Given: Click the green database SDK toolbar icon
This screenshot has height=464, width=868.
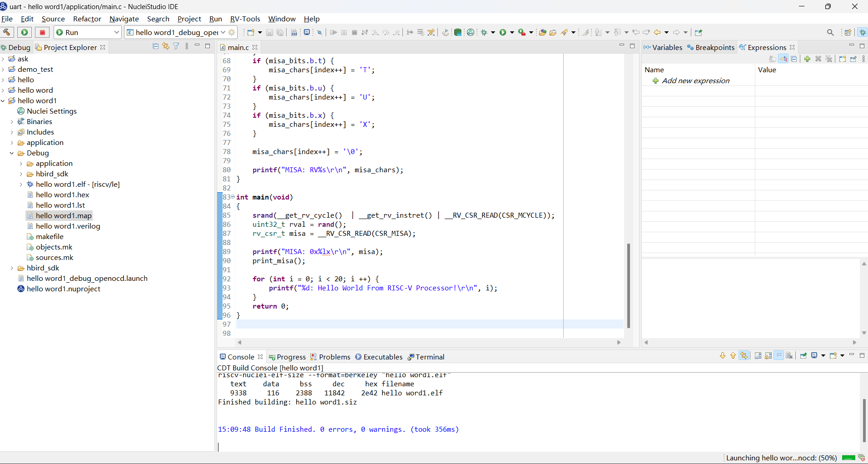Looking at the screenshot, I should coord(458,32).
